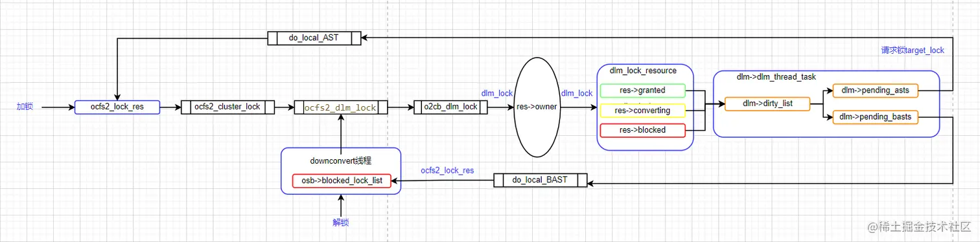Select the green res->granted box
This screenshot has width=980, height=242.
click(x=642, y=91)
